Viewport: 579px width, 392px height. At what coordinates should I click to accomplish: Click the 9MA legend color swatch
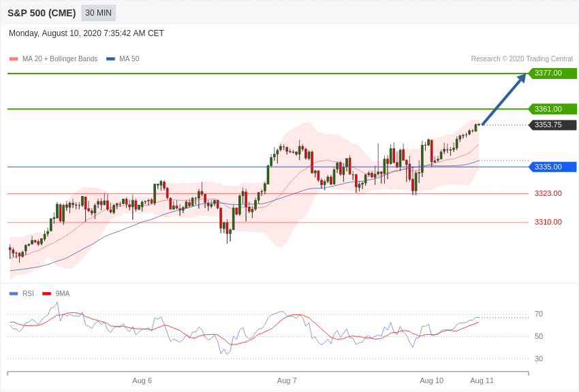pyautogui.click(x=46, y=293)
